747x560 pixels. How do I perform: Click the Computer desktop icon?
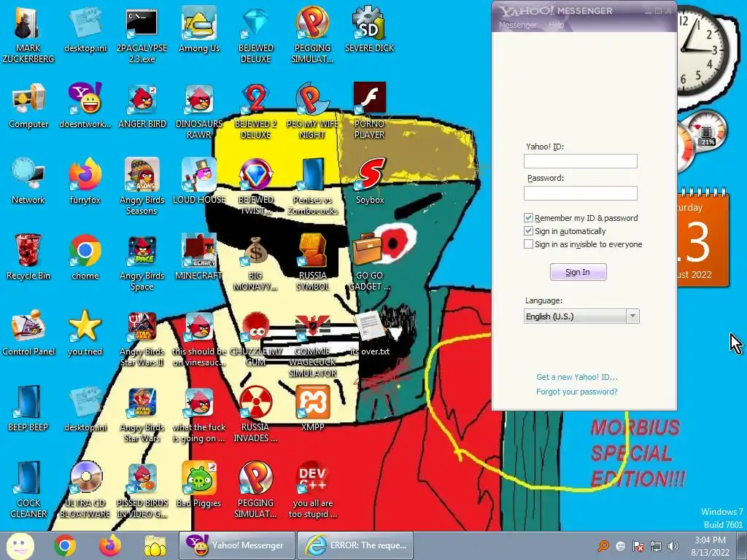[28, 105]
